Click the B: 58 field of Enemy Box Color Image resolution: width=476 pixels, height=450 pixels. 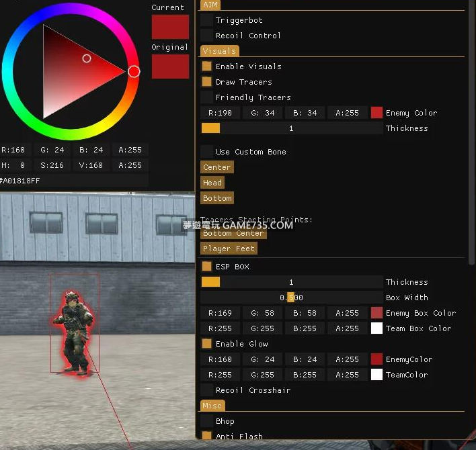(x=305, y=313)
